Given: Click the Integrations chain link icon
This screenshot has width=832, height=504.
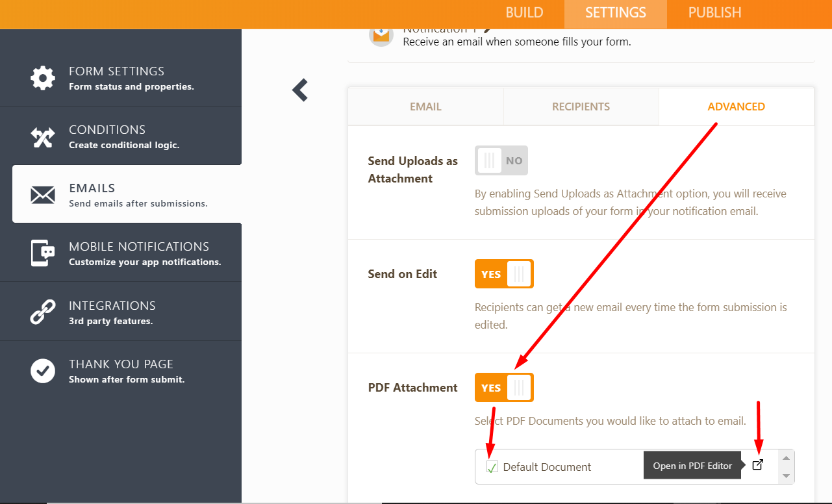Looking at the screenshot, I should pyautogui.click(x=43, y=312).
